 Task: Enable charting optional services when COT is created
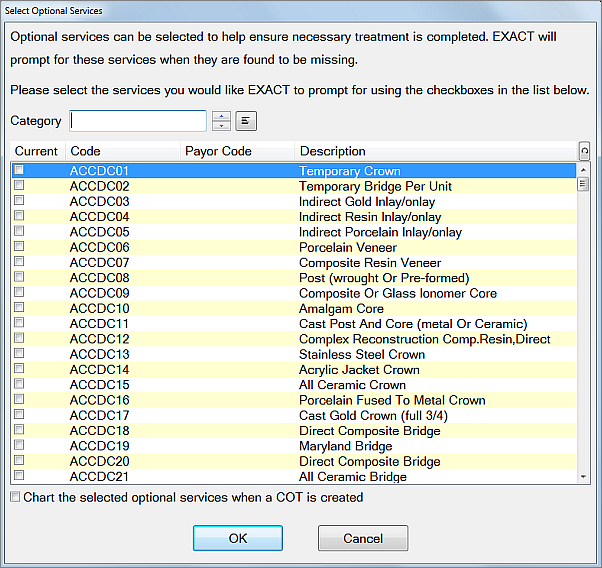point(15,497)
